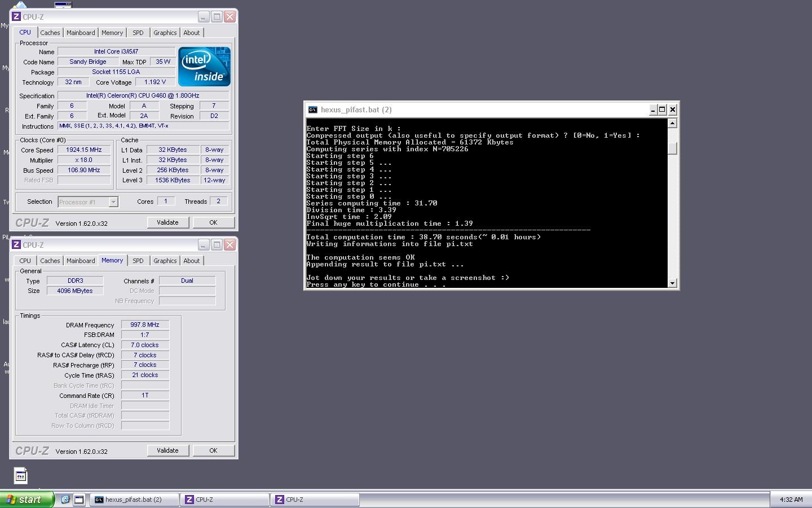This screenshot has height=508, width=812.
Task: Click the Core Voltage value 1.192 V
Action: point(155,82)
